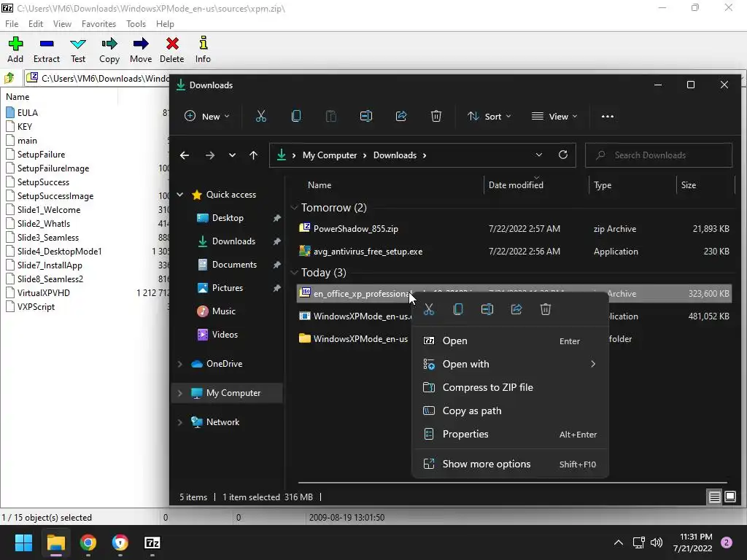Open the 7-Zip Tools menu

[x=136, y=24]
